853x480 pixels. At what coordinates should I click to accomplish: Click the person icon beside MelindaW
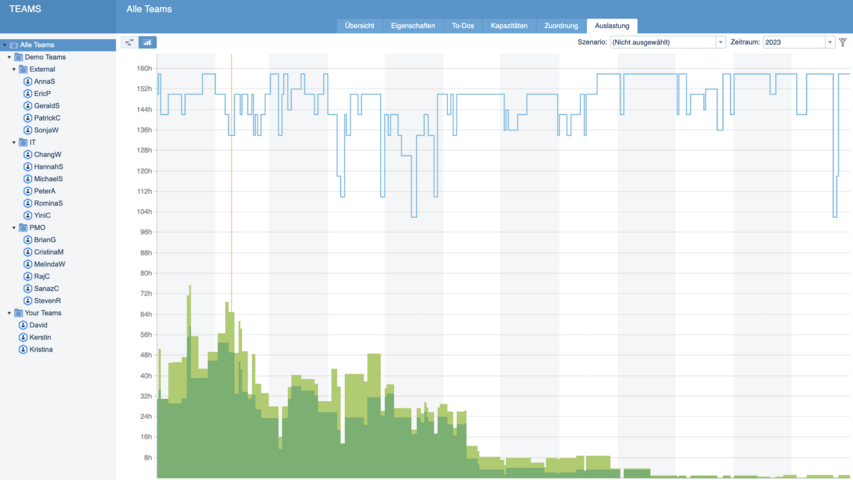pyautogui.click(x=28, y=265)
